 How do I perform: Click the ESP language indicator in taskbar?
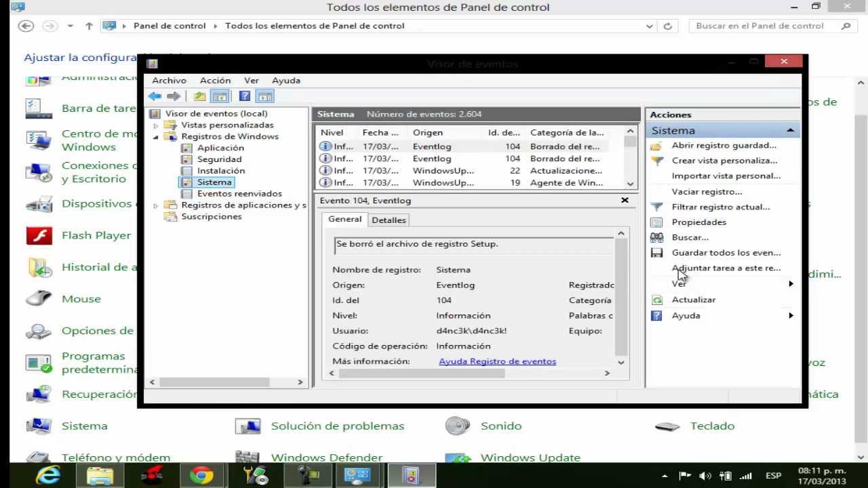click(773, 476)
